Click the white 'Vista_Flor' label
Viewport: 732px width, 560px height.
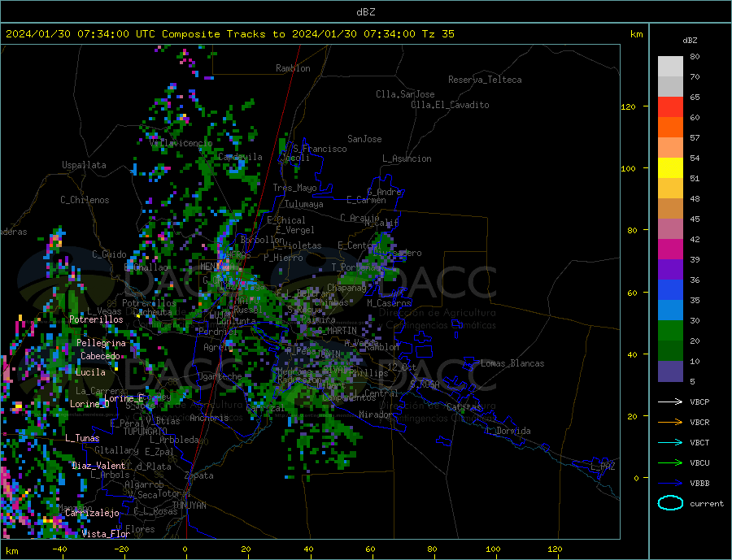click(x=106, y=534)
